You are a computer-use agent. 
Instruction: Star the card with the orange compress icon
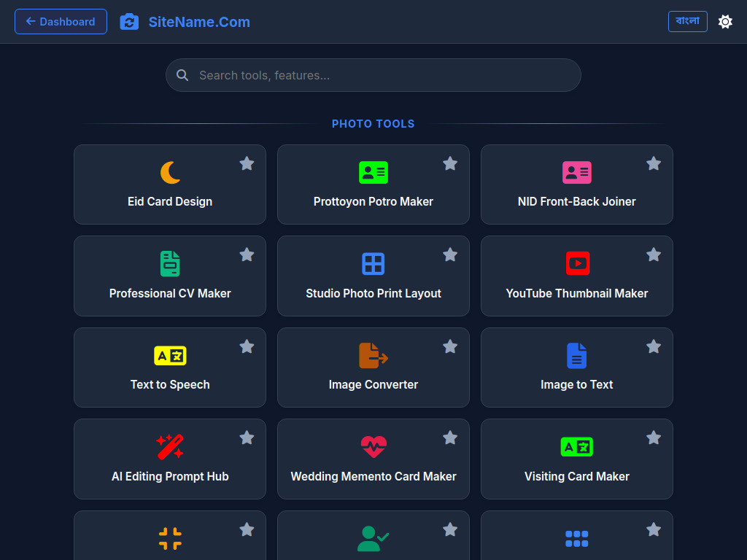(247, 529)
